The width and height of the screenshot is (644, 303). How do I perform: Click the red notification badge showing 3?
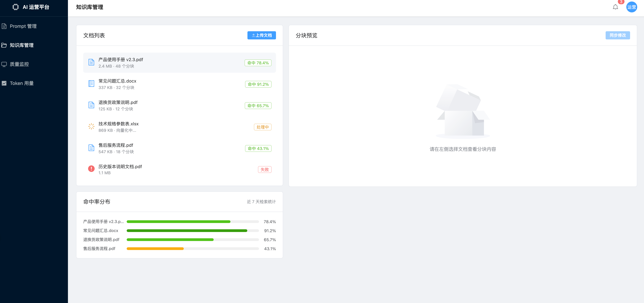[621, 2]
